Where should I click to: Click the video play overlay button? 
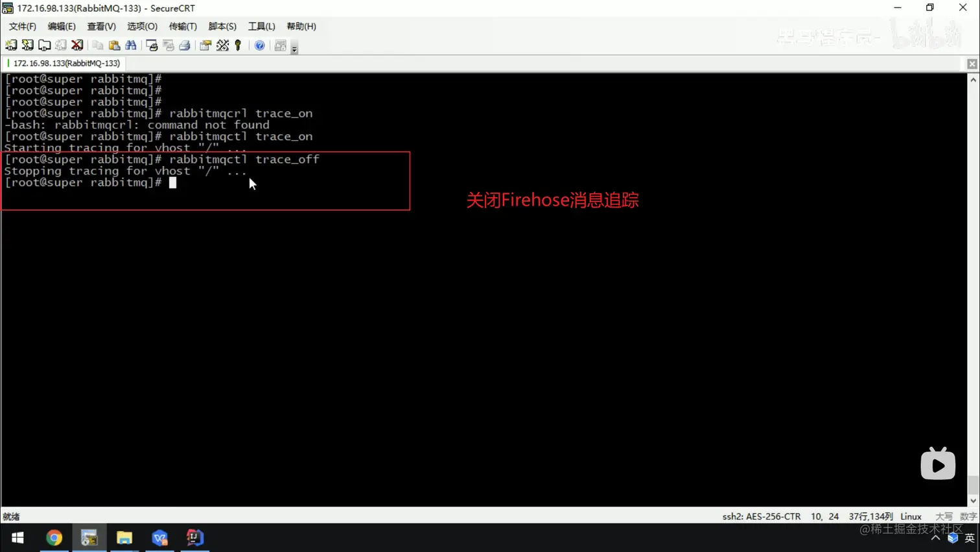pyautogui.click(x=938, y=464)
